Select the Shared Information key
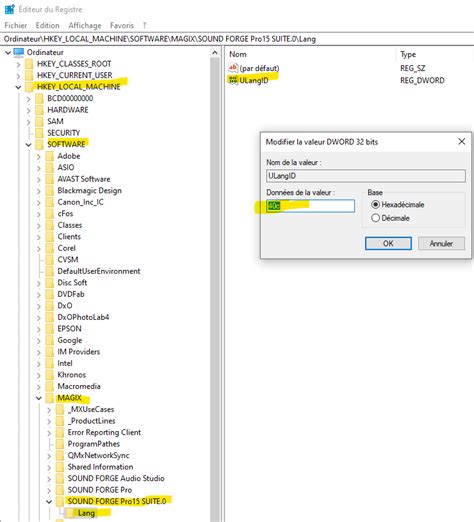Screen dimensions: 474x522 (100, 467)
